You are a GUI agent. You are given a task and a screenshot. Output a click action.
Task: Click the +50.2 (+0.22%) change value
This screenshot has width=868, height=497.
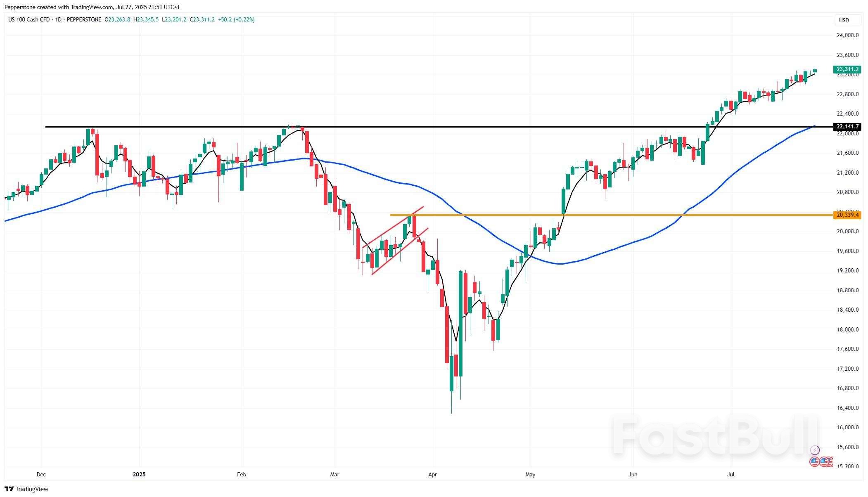pos(236,19)
